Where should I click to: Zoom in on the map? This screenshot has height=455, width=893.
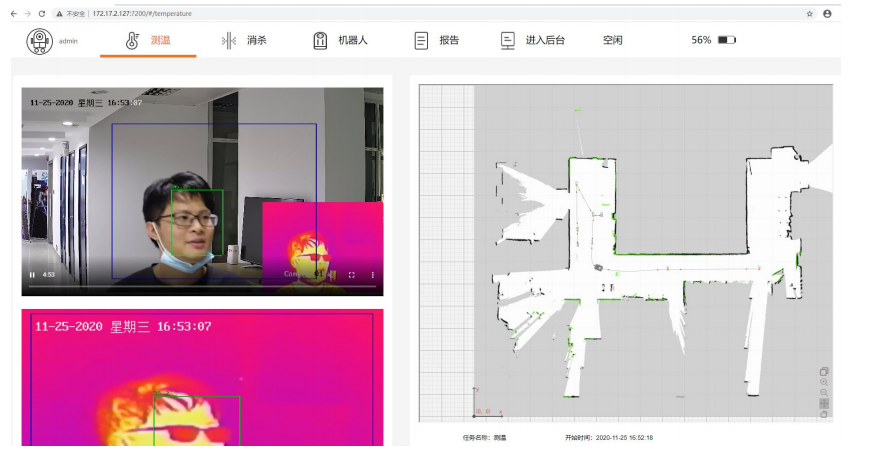824,381
